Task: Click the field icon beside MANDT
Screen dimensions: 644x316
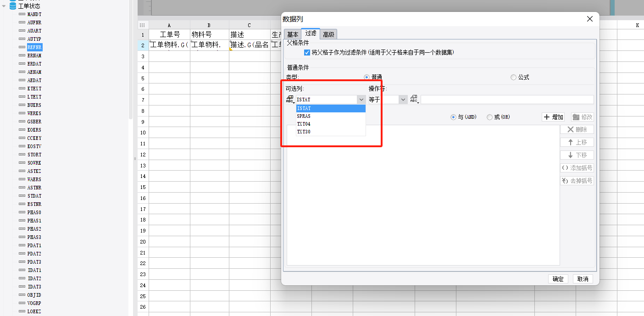Action: coord(22,14)
